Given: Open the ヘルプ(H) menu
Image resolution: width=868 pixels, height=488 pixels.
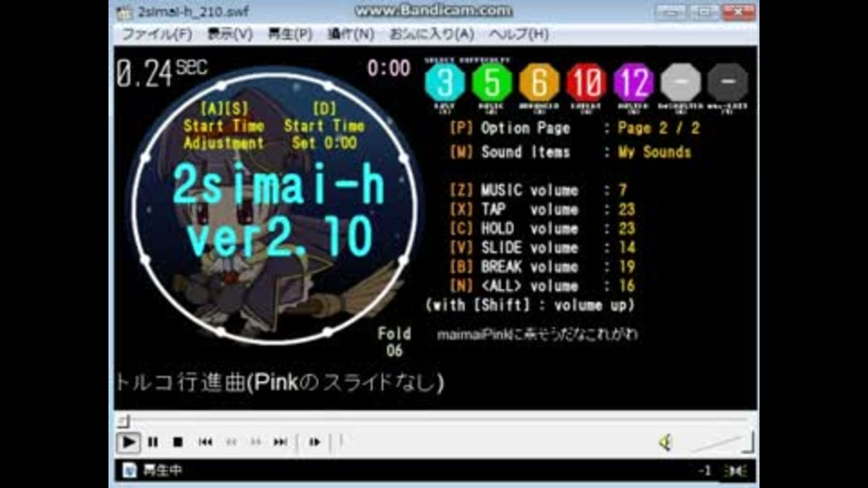Looking at the screenshot, I should (519, 34).
